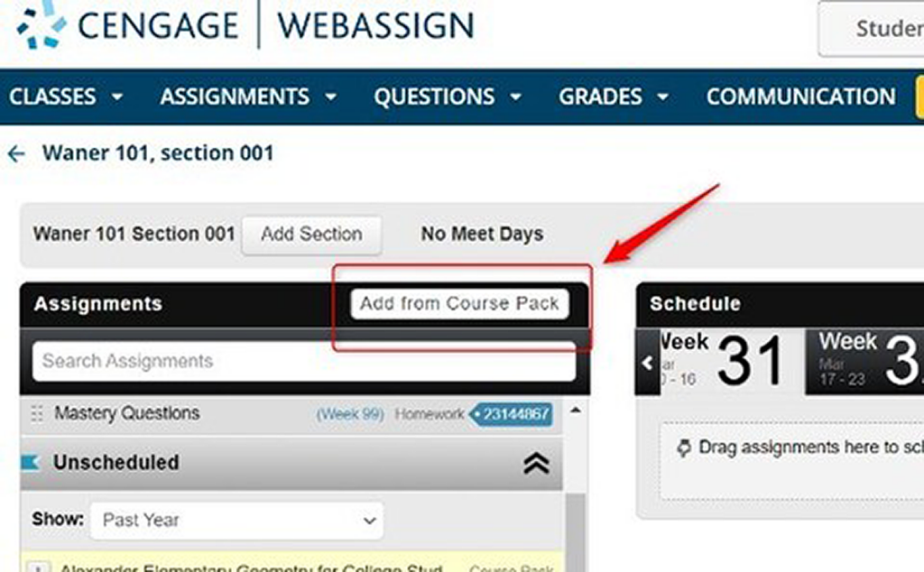The image size is (924, 572).
Task: Open the GRADES dropdown arrow
Action: coord(662,97)
